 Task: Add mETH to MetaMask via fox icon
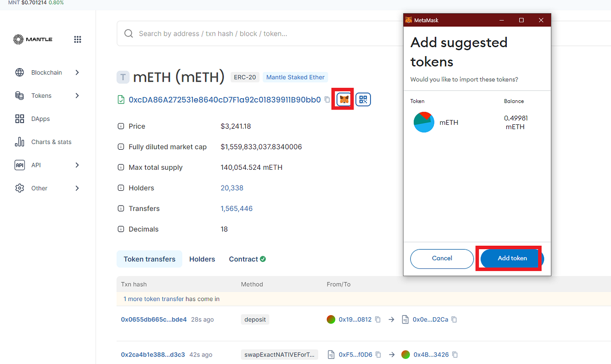(344, 100)
